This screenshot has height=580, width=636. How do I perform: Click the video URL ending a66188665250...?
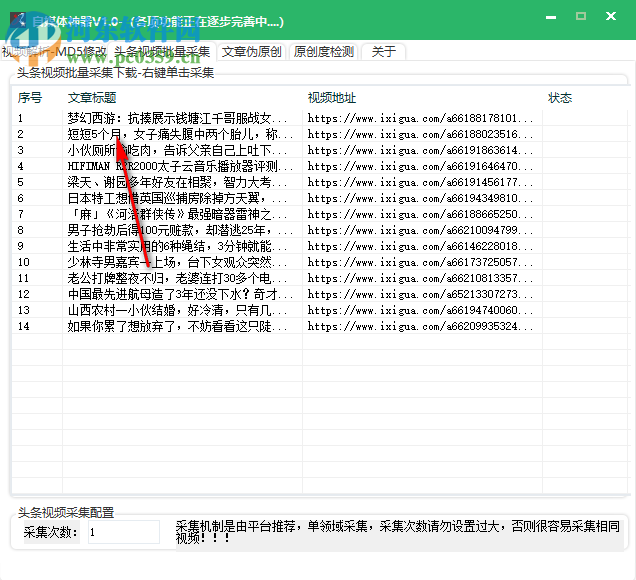(x=420, y=214)
